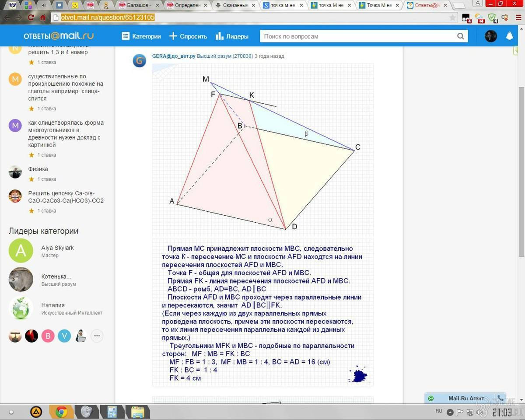Open Лидеры menu in header
The image size is (525, 420).
pos(232,36)
